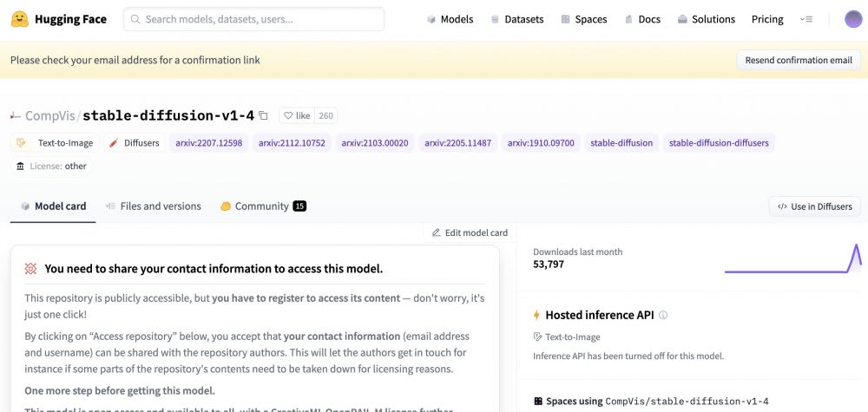Click the Spaces icon in navigation

(x=565, y=19)
